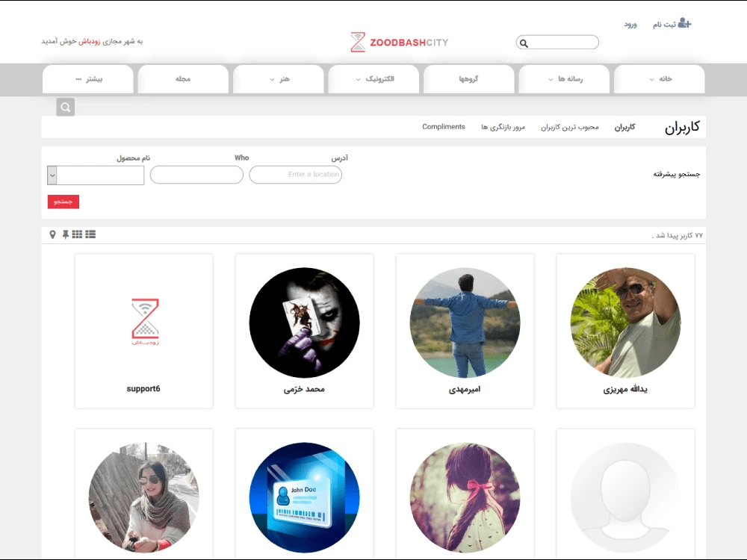
Task: Open the gray search icon button
Action: coord(65,107)
